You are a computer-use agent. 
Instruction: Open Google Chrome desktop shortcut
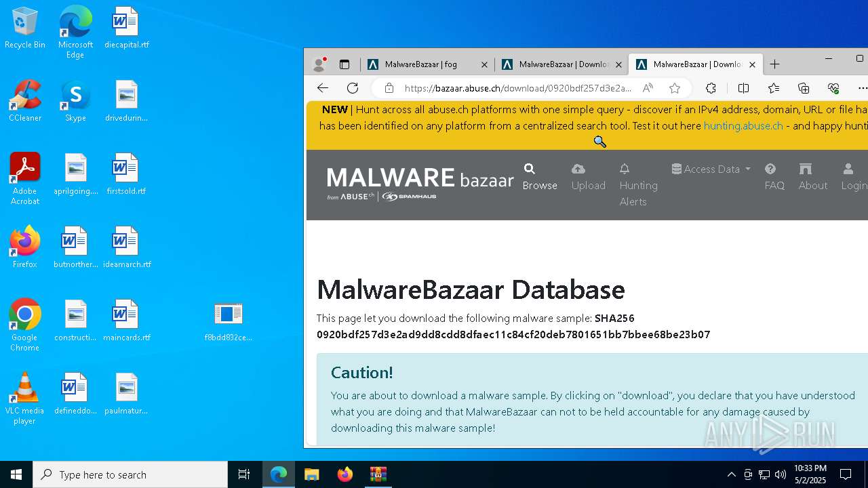25,325
